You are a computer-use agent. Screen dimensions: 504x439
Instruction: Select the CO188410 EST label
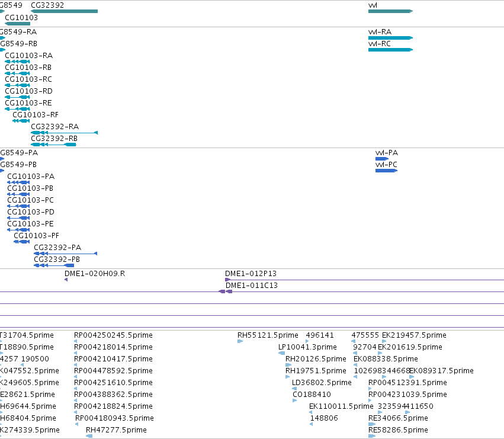[x=312, y=395]
